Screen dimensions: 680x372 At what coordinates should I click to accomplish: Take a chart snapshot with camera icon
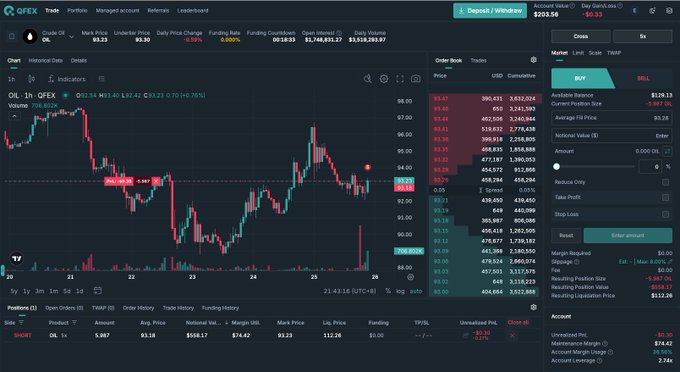coord(415,79)
